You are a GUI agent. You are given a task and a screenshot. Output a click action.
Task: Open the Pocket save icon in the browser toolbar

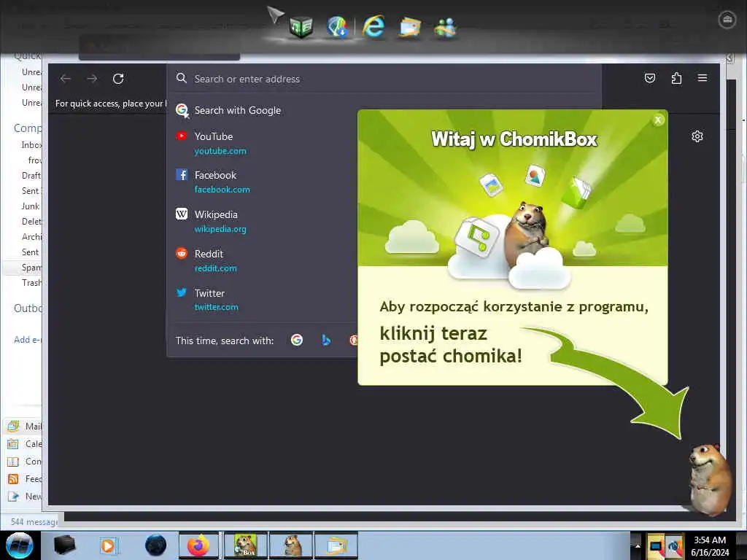(650, 78)
